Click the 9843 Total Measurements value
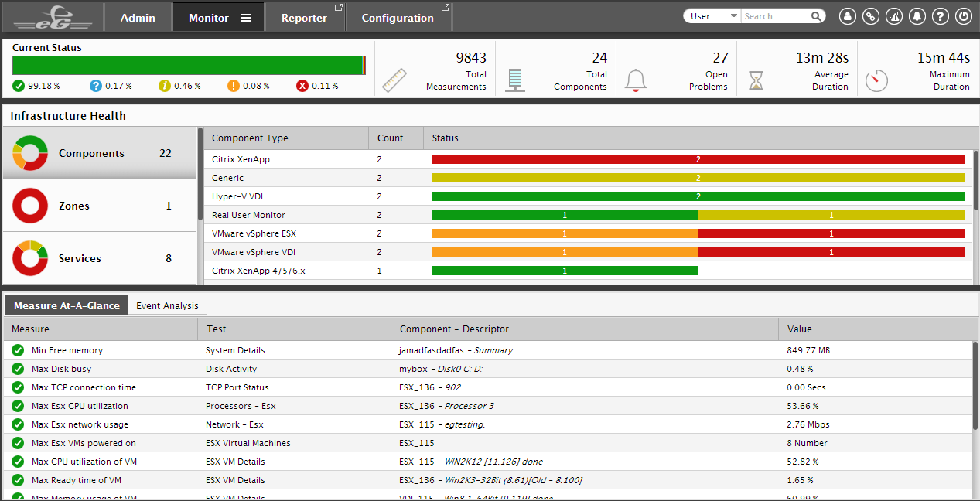This screenshot has height=501, width=980. 471,58
